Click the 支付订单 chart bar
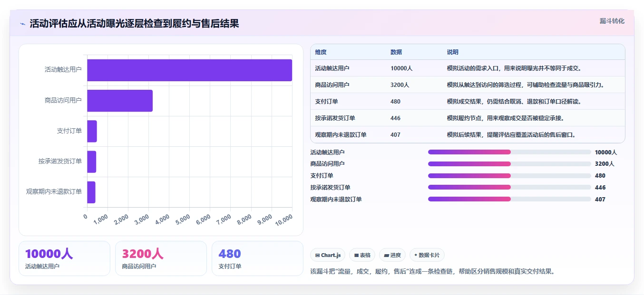644x295 pixels. (92, 131)
